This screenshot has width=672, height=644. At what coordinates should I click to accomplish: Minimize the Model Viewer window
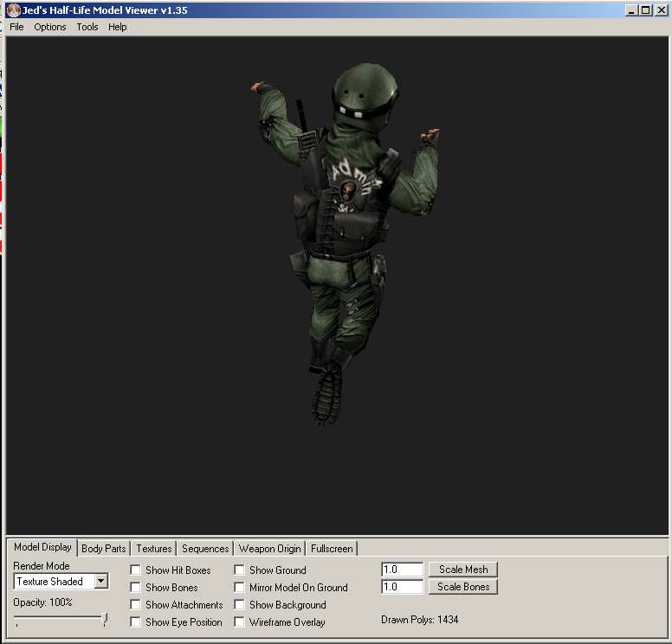630,10
